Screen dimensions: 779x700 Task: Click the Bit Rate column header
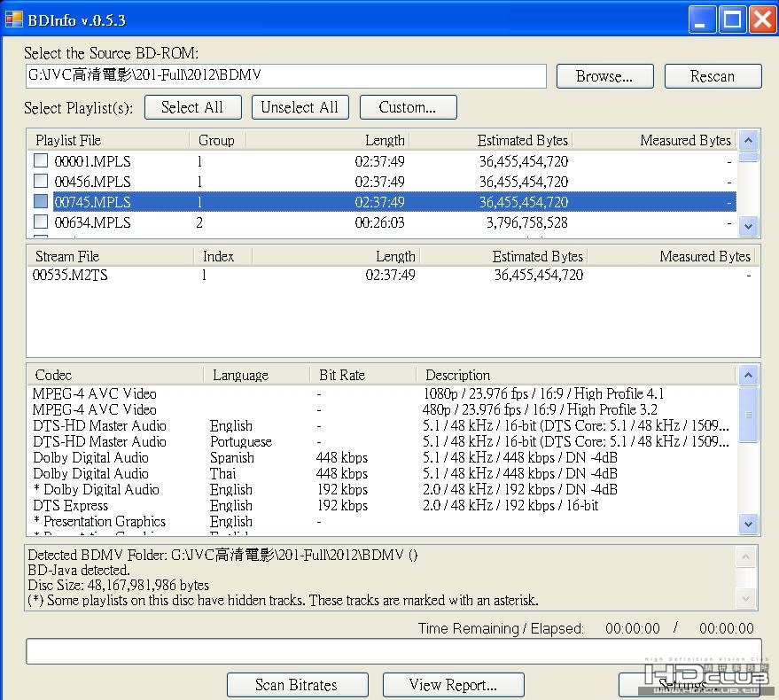[x=362, y=375]
